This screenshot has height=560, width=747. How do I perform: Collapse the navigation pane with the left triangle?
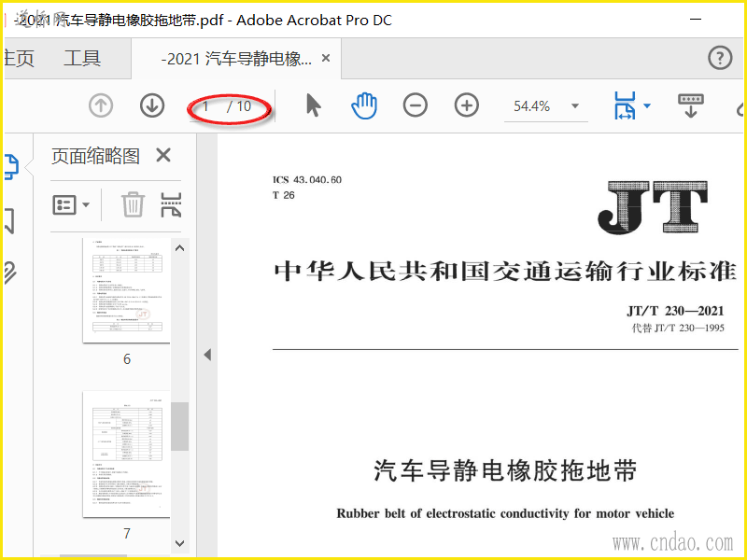pos(207,355)
